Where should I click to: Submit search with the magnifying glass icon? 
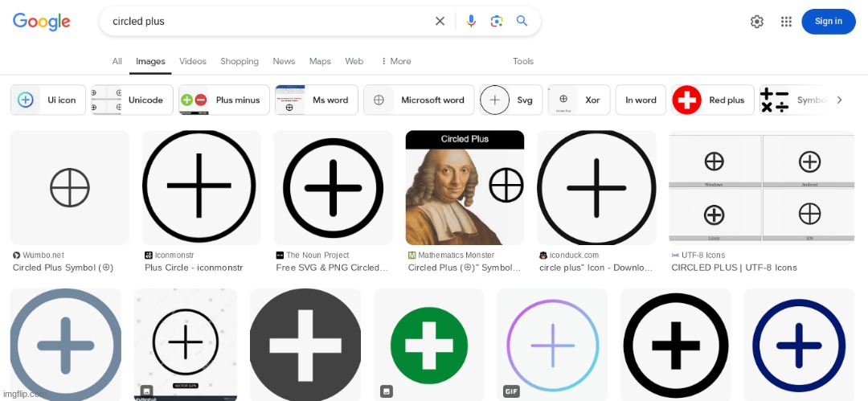point(522,21)
